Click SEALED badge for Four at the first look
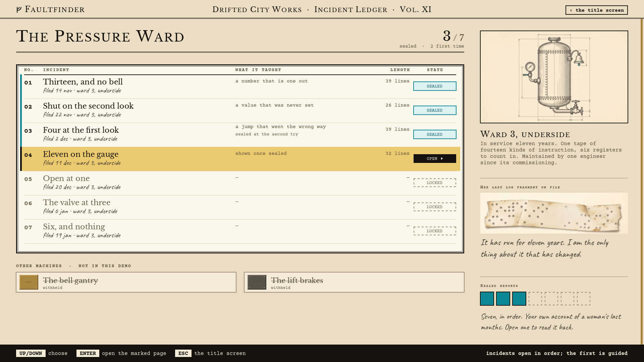 point(435,134)
